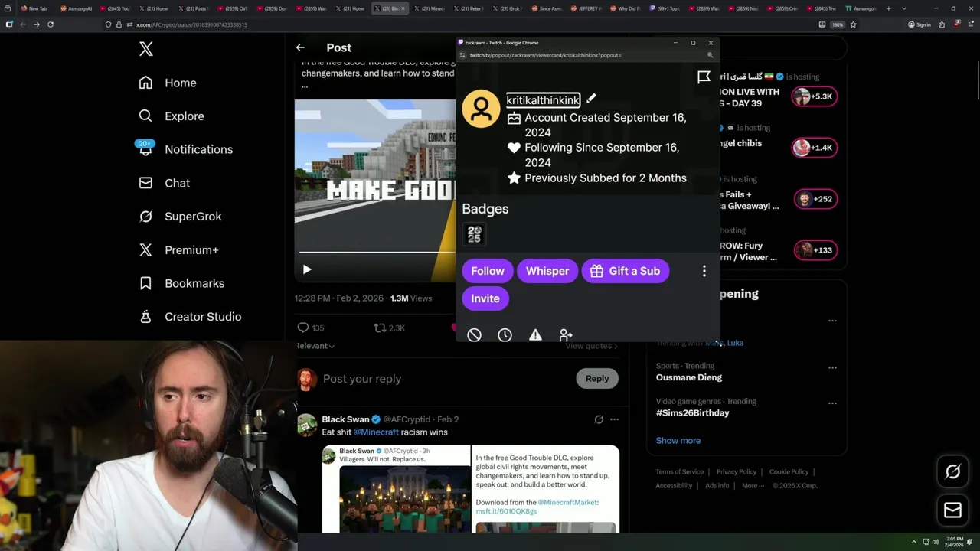Viewport: 980px width, 551px height.
Task: Click the zoom magnifier in Twitch popout address bar
Action: point(710,55)
